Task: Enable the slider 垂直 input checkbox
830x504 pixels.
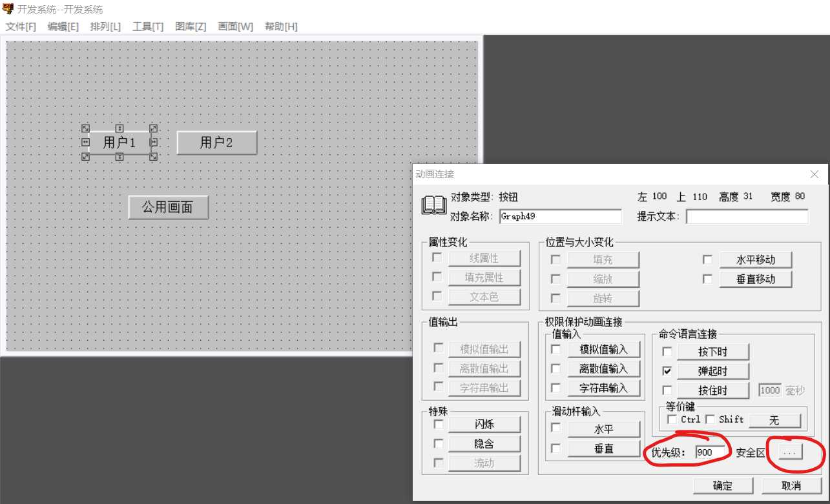Action: (555, 448)
